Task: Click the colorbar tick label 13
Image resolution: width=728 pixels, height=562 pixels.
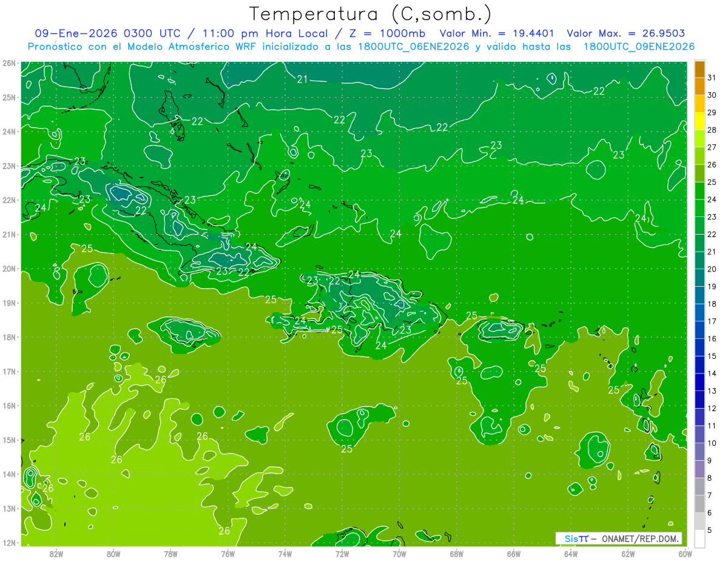Action: (x=712, y=391)
